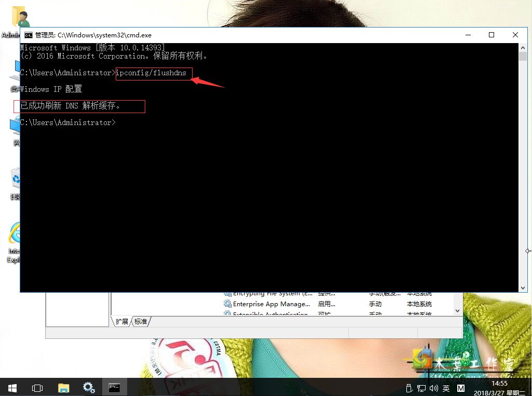The width and height of the screenshot is (532, 396).
Task: Click the cmd window title bar icon
Action: pos(29,35)
